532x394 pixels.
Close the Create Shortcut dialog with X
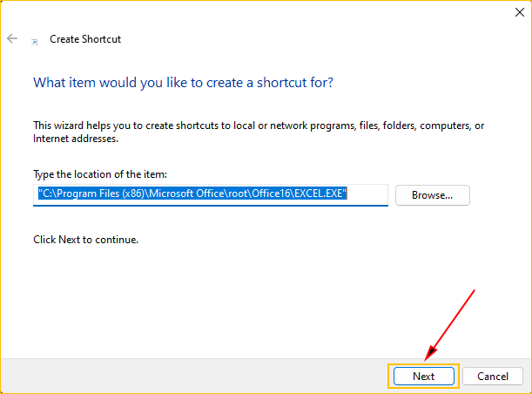[507, 12]
